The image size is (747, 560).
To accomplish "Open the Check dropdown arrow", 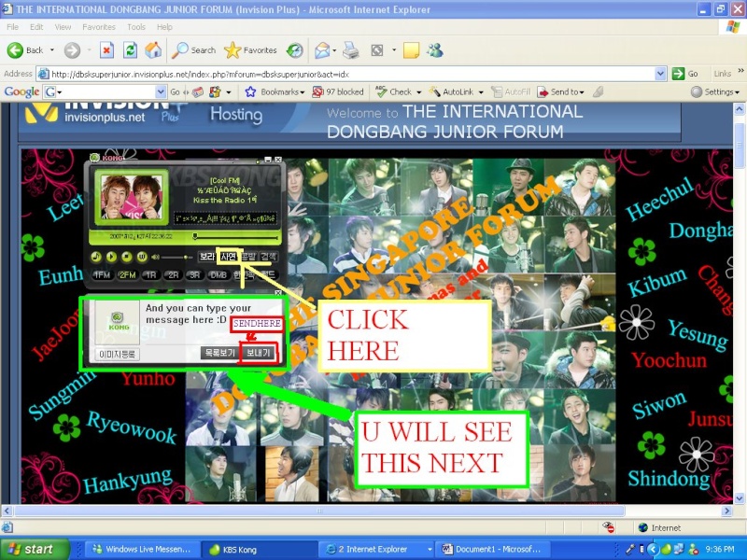I will tap(418, 91).
